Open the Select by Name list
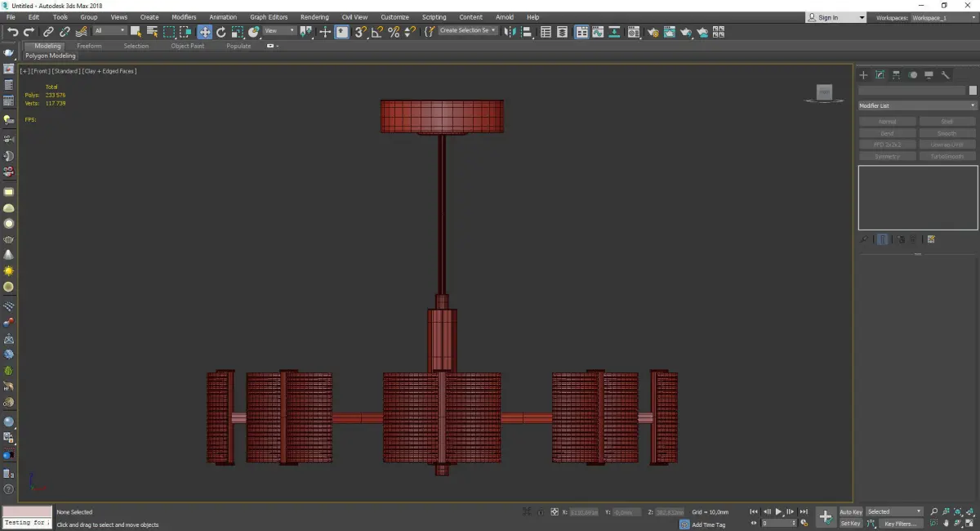This screenshot has height=531, width=980. (152, 32)
